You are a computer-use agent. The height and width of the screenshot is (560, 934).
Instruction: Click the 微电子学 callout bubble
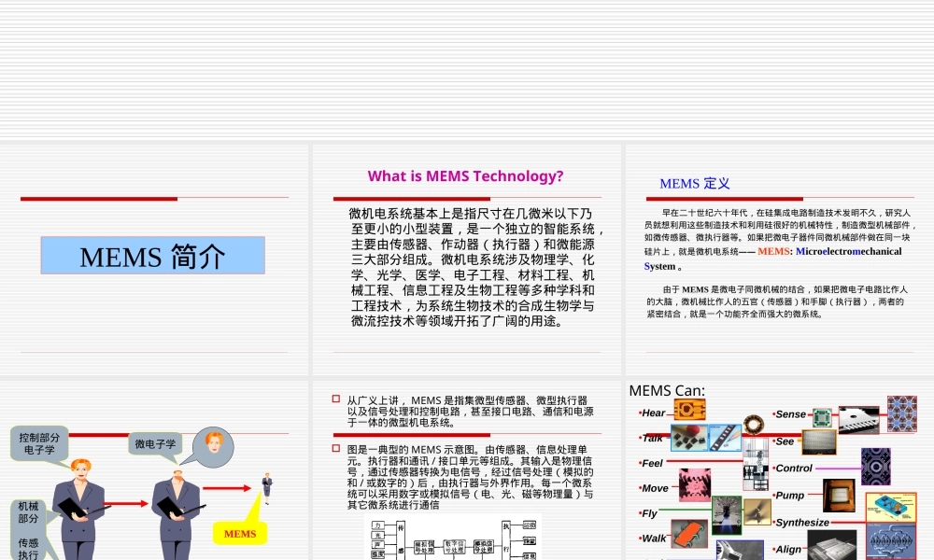(155, 444)
